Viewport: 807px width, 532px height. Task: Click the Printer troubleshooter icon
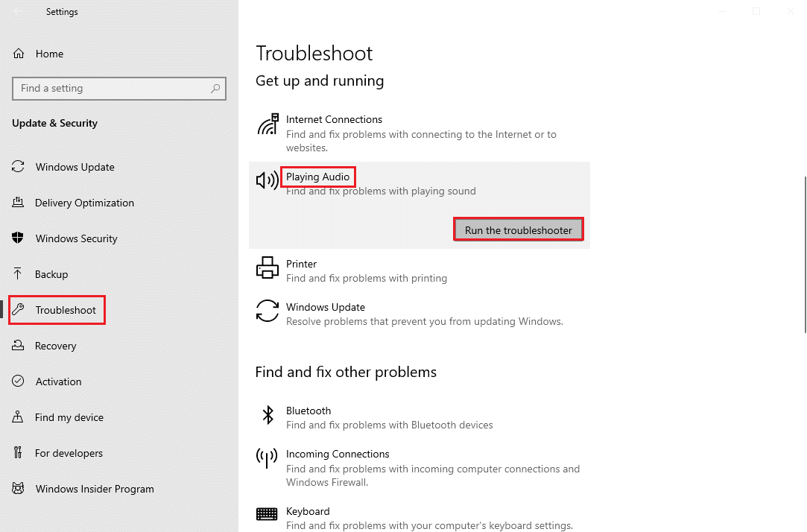(267, 267)
